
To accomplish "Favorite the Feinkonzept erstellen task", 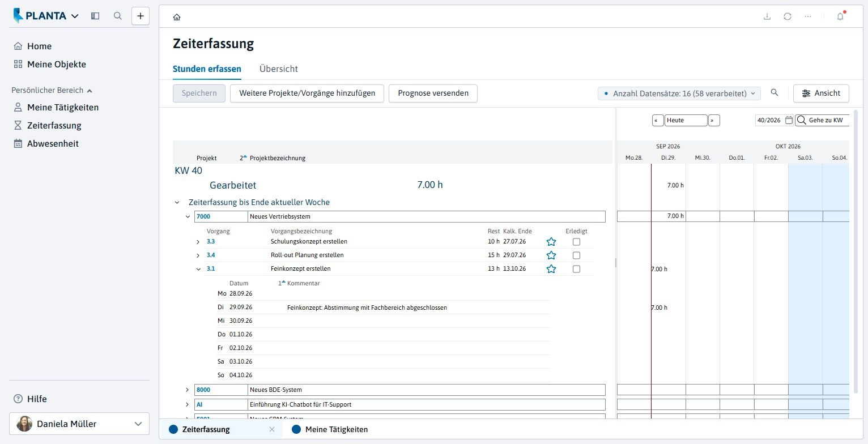I will (551, 269).
